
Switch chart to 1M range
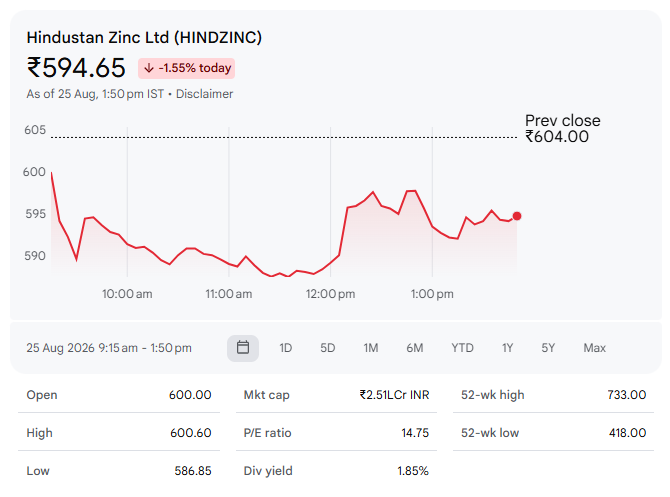(371, 348)
